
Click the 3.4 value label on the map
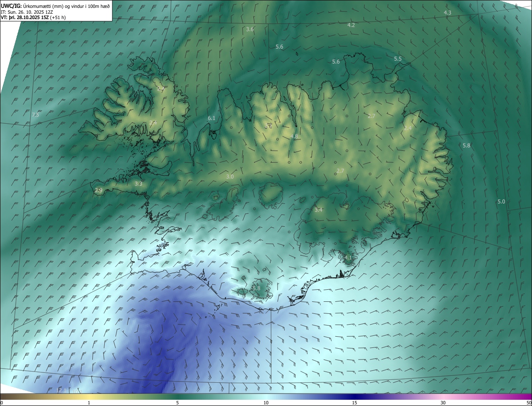[x=318, y=210]
